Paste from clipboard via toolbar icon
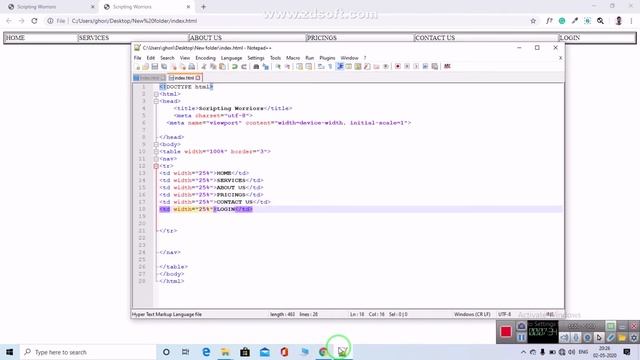This screenshot has height=360, width=640. [x=222, y=67]
